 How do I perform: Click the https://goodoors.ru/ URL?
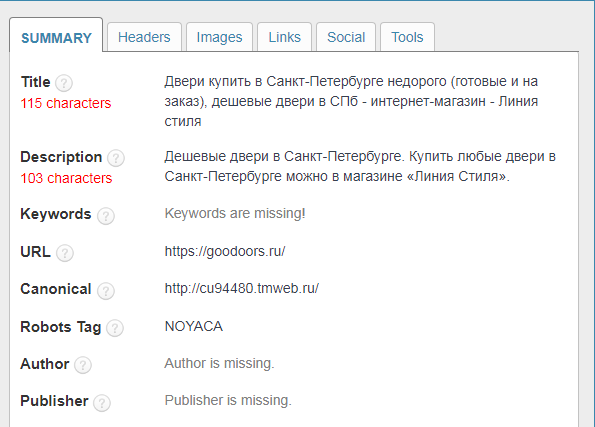(x=225, y=251)
